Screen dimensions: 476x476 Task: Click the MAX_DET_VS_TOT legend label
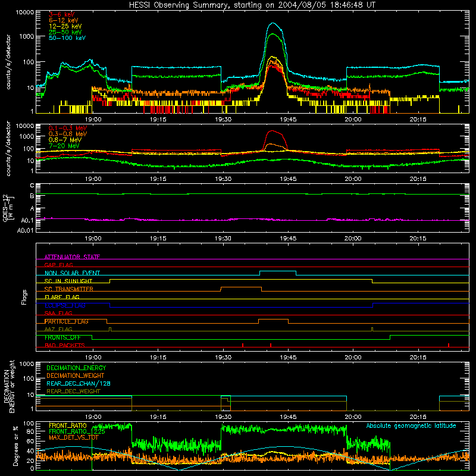74,437
